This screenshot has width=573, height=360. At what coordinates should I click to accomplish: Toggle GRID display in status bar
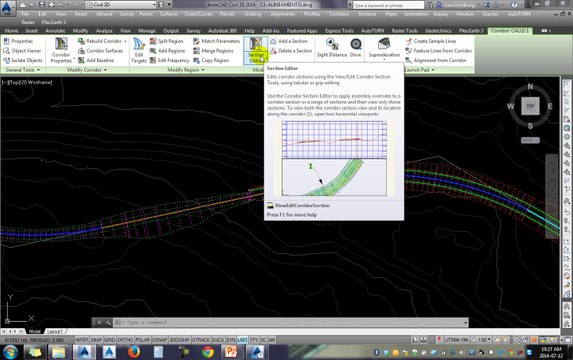pos(110,340)
